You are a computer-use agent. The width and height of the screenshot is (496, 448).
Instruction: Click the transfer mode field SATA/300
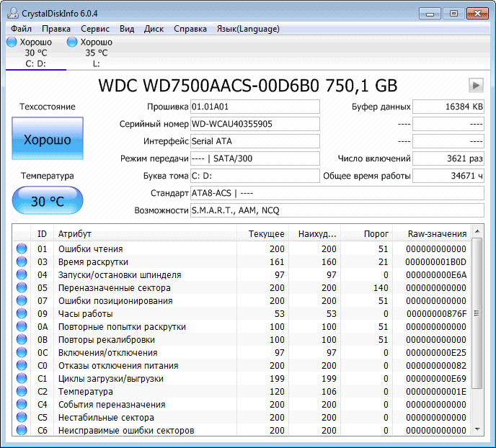click(255, 158)
